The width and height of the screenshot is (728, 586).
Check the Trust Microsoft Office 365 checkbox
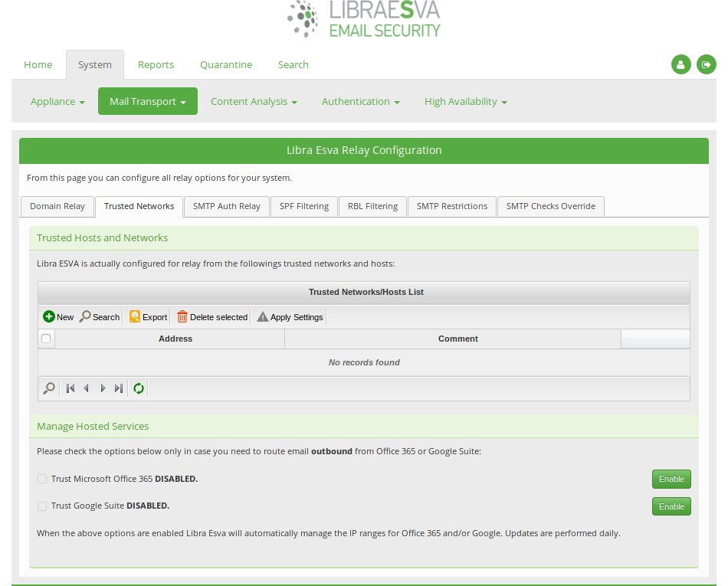(42, 479)
